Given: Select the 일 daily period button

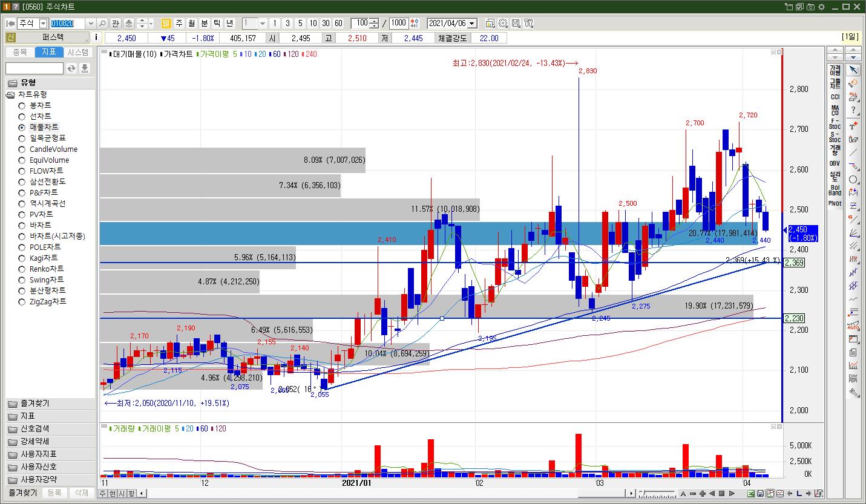Looking at the screenshot, I should coord(166,24).
